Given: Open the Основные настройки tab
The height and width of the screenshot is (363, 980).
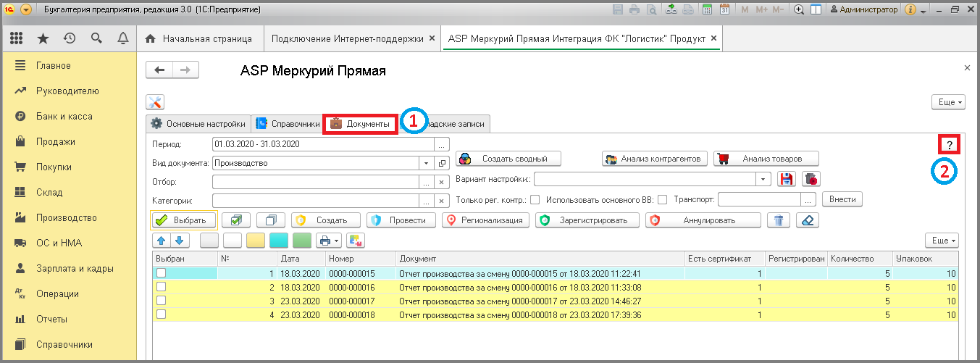Looking at the screenshot, I should tap(198, 124).
